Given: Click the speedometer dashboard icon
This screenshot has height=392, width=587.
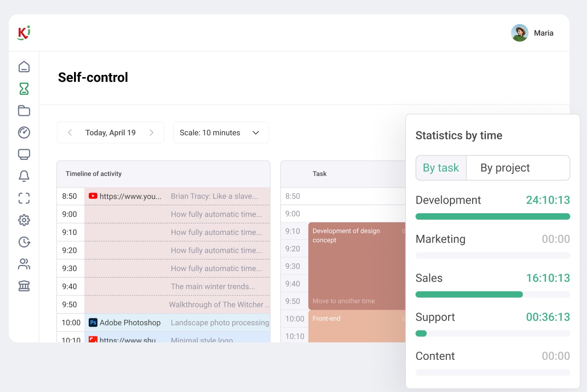Looking at the screenshot, I should [x=24, y=132].
